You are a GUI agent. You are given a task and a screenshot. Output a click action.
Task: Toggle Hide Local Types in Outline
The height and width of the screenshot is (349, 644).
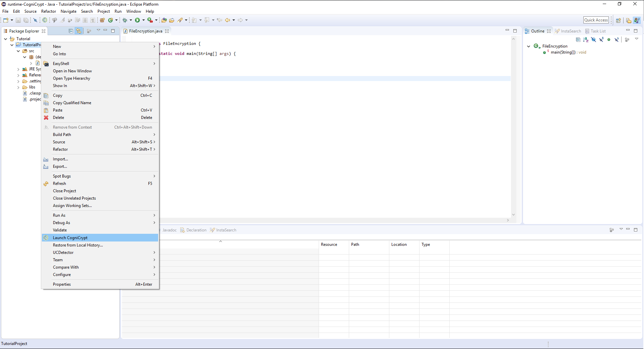click(617, 40)
